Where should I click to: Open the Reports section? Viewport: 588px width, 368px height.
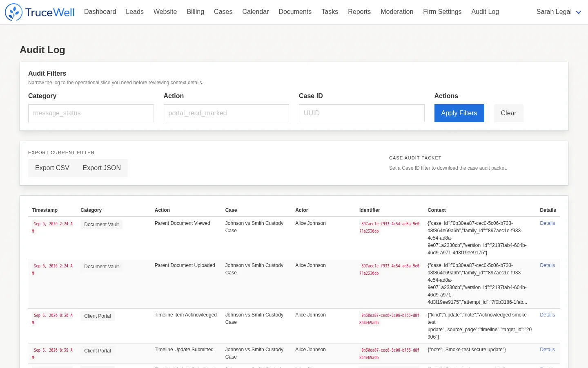(359, 12)
